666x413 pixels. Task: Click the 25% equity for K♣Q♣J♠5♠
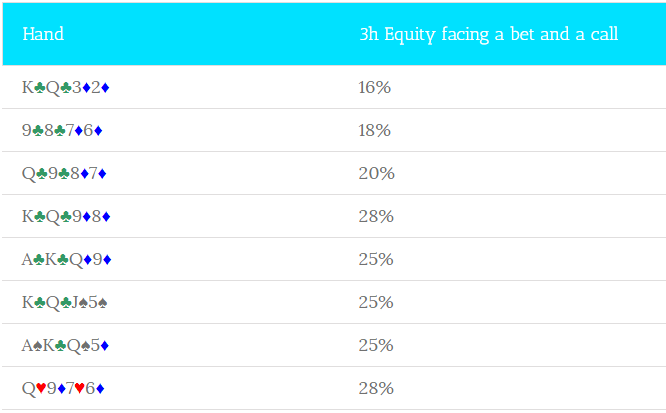(x=376, y=303)
